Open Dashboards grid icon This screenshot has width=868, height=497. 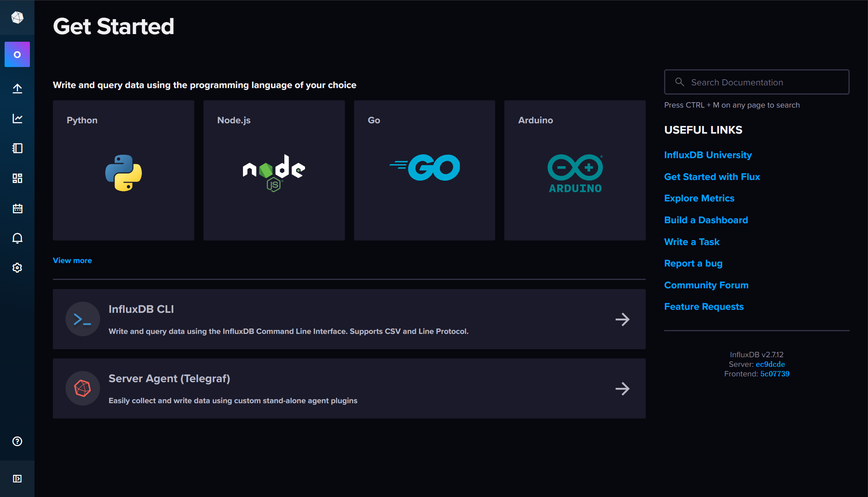tap(17, 178)
